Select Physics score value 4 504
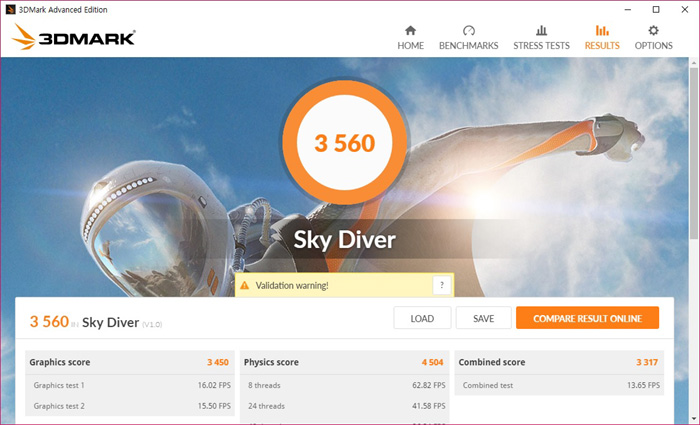Image resolution: width=700 pixels, height=425 pixels. [x=433, y=362]
